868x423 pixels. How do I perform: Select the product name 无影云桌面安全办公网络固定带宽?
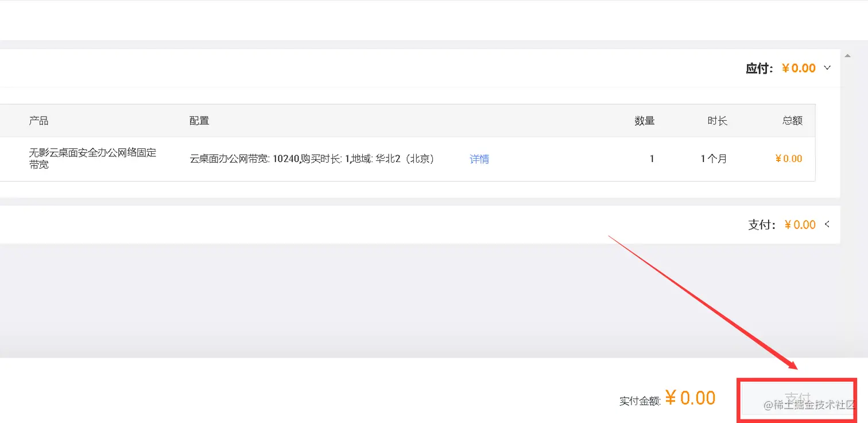coord(93,159)
